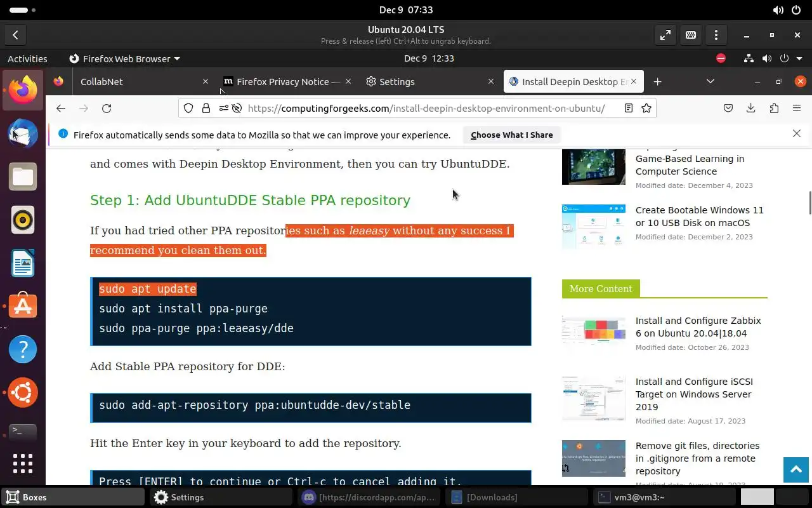Open the Extensions puzzle icon

774,108
